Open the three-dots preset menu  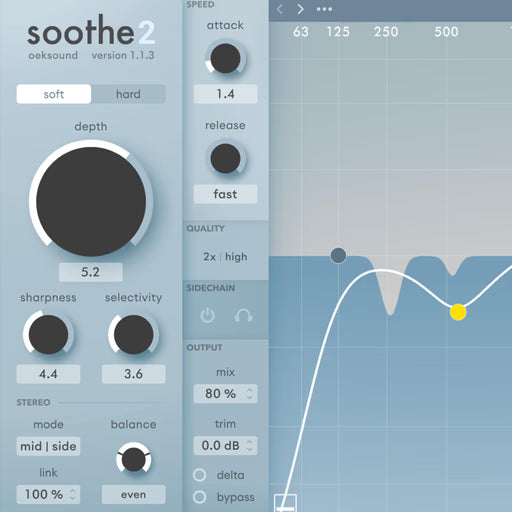tap(324, 9)
